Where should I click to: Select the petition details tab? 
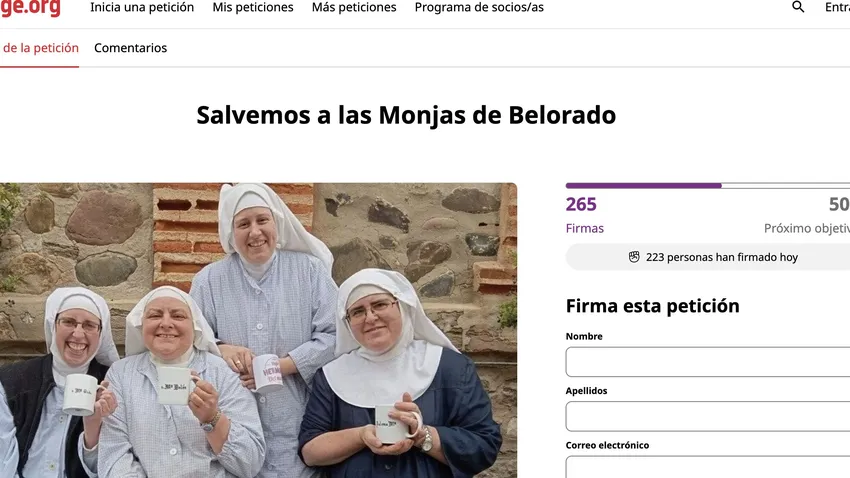tap(40, 48)
